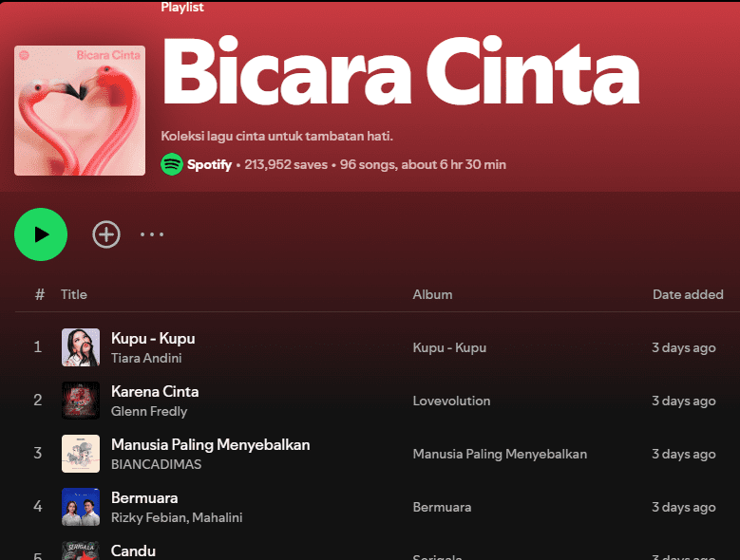740x560 pixels.
Task: Open artist Tiara Andini
Action: (x=146, y=358)
